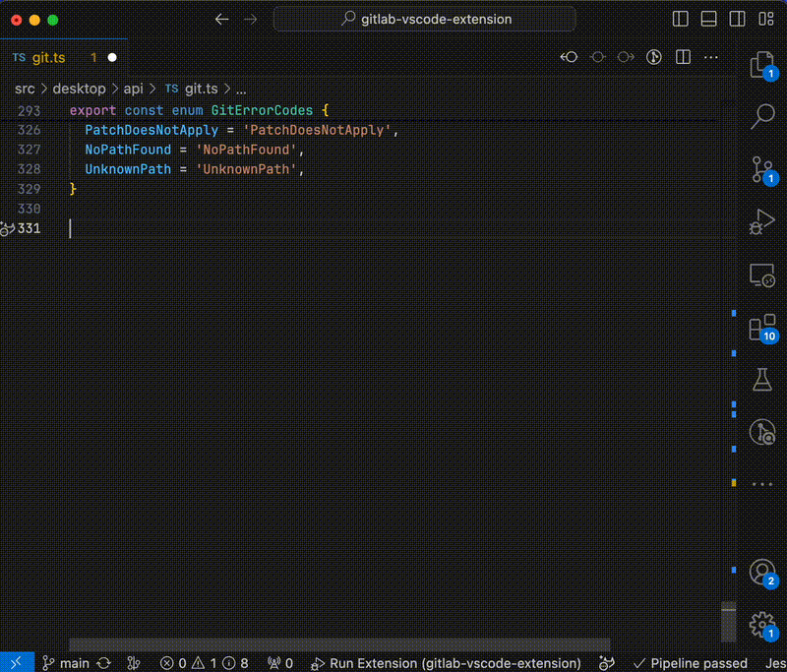Viewport: 787px width, 672px height.
Task: Open the Extensions view with badge 10
Action: pyautogui.click(x=762, y=328)
